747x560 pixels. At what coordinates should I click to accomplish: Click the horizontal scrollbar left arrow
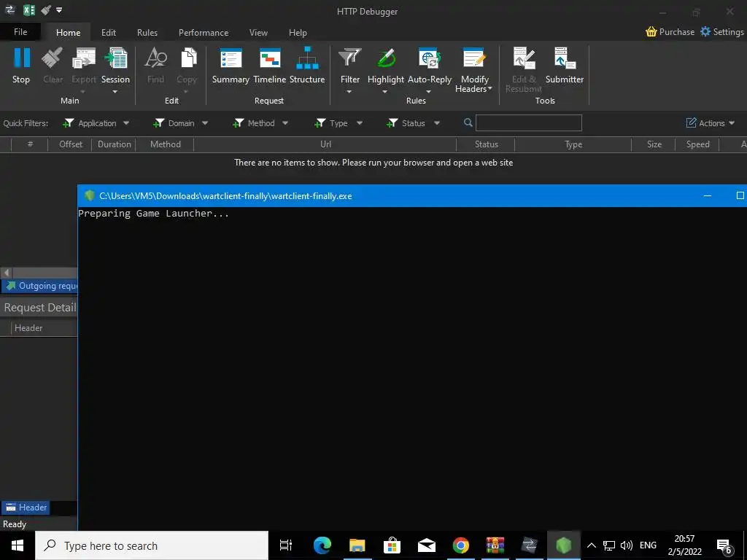point(6,273)
